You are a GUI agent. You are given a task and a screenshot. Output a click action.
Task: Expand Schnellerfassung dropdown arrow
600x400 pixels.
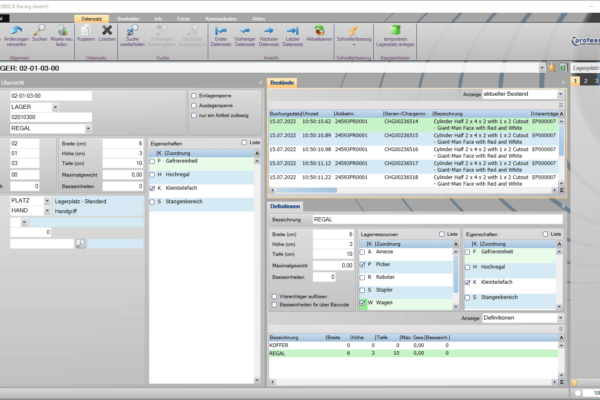pyautogui.click(x=354, y=45)
